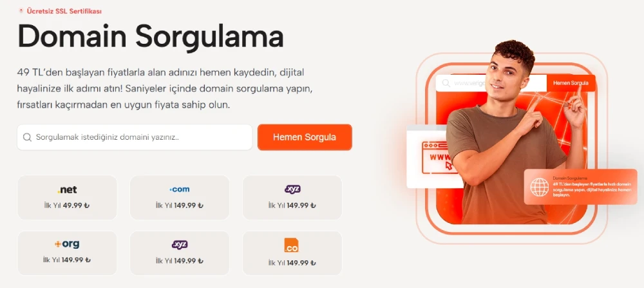Image resolution: width=644 pixels, height=288 pixels.
Task: Choose the .org domain logo
Action: 67,244
